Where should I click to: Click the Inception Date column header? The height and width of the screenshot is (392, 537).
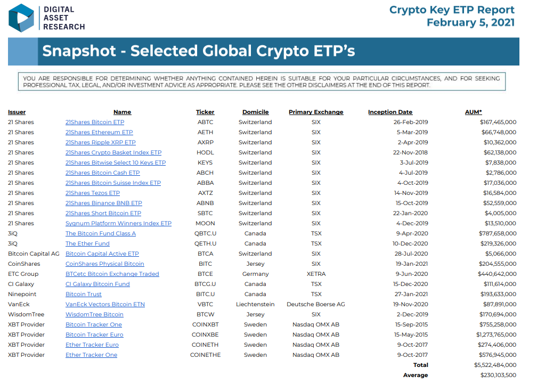[x=390, y=112]
